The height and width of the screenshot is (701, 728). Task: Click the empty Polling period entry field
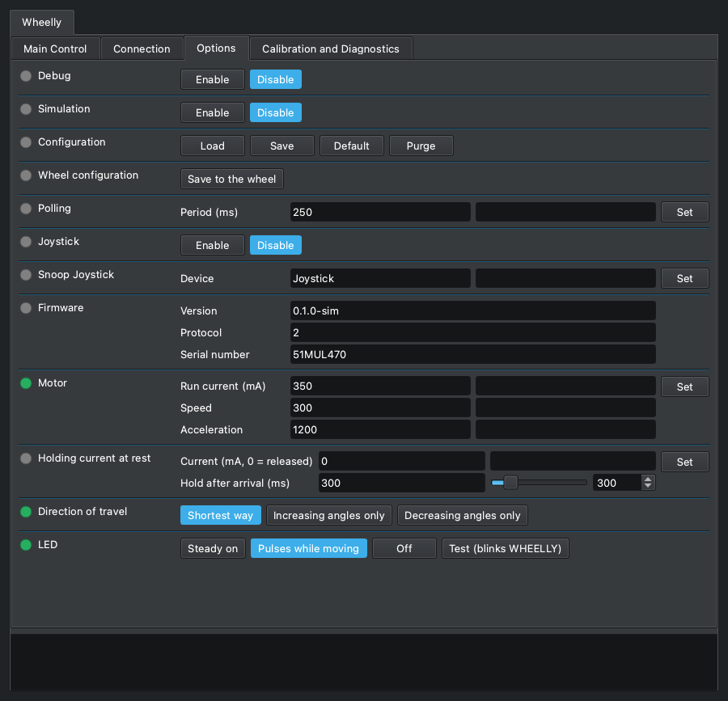(565, 212)
